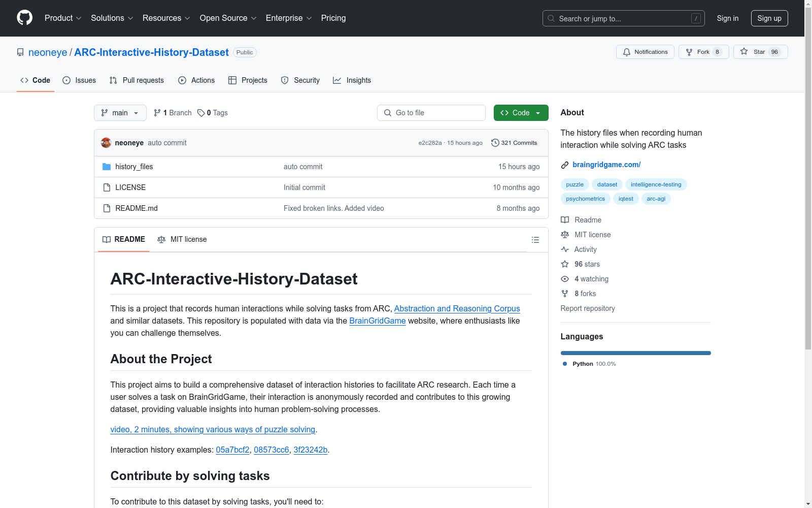Viewport: 812px width, 508px height.
Task: Expand the Open Source menu
Action: [x=228, y=18]
